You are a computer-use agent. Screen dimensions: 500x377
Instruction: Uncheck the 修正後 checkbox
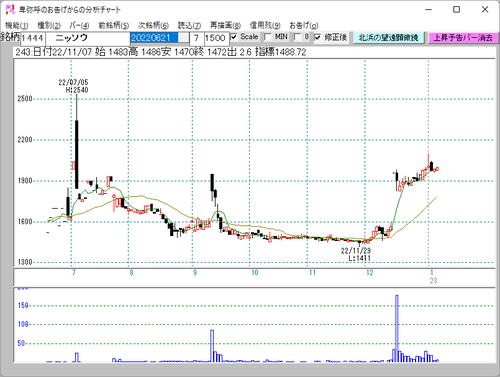click(317, 37)
